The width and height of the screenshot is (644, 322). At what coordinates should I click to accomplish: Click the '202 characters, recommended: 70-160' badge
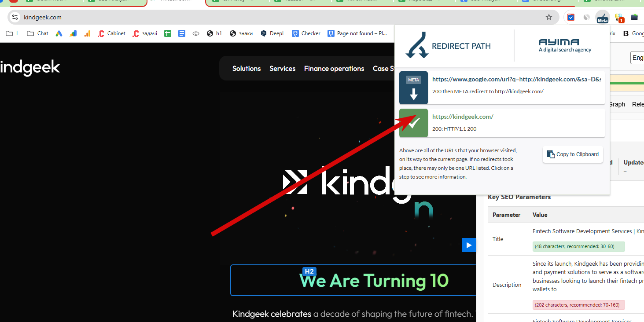click(578, 305)
